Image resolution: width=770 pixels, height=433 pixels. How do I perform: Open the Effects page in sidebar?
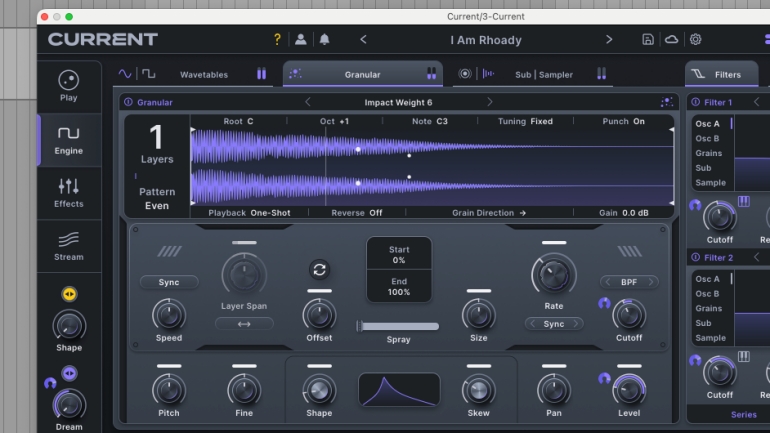tap(69, 193)
